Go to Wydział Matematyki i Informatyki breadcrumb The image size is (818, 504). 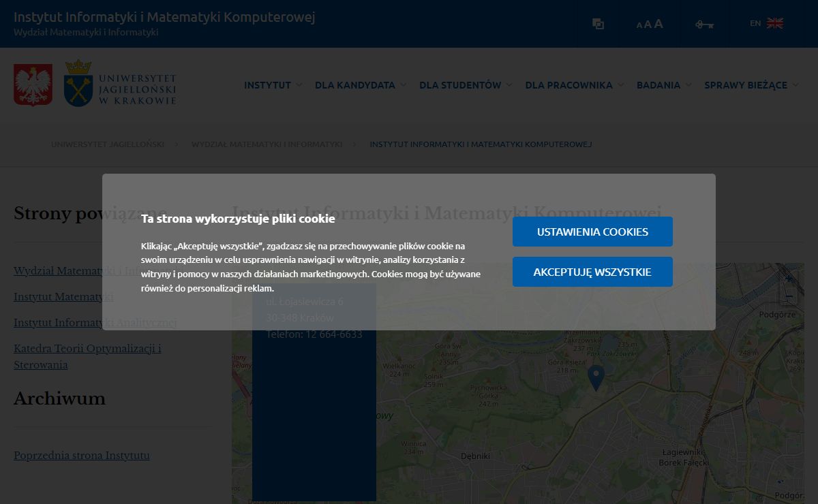pyautogui.click(x=267, y=144)
